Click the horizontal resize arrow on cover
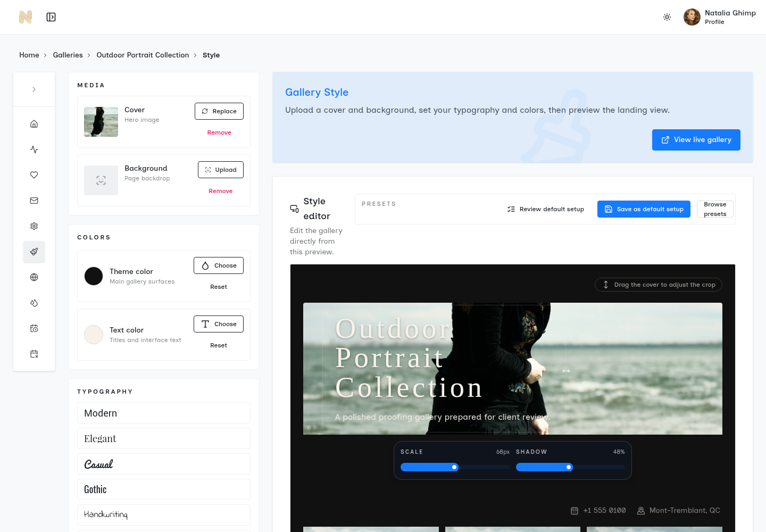 (x=566, y=370)
